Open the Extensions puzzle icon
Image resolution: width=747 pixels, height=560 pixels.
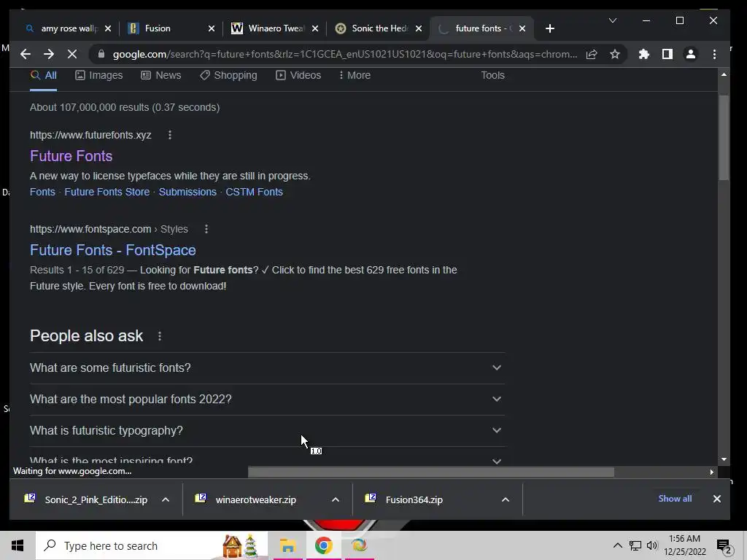pos(644,54)
